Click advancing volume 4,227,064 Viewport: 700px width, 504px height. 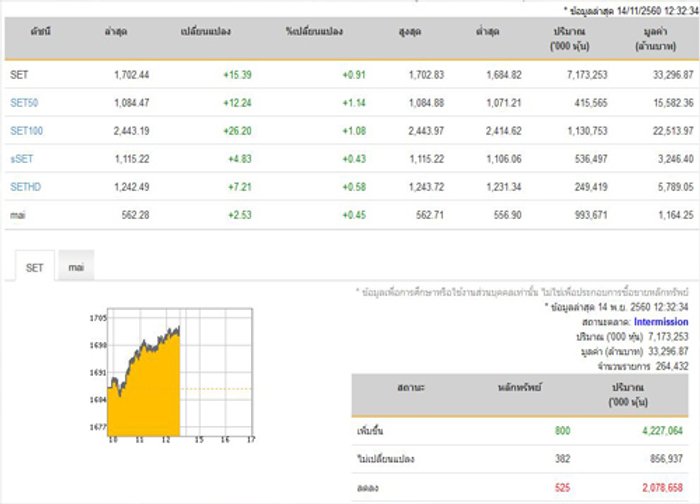(x=662, y=431)
